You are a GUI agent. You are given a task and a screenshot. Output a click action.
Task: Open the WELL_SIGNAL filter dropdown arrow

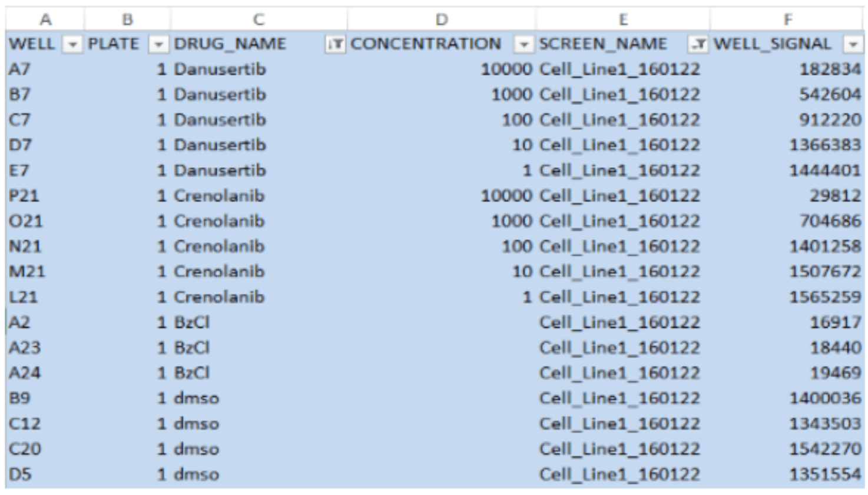[x=852, y=44]
